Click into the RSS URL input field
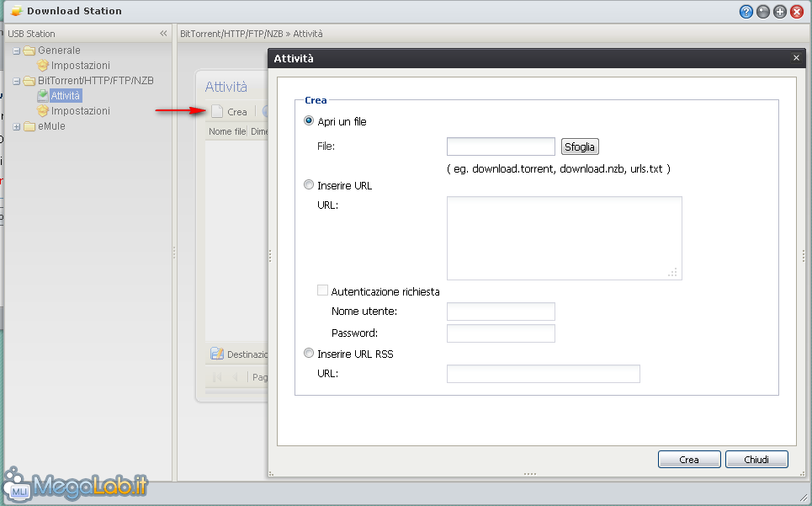This screenshot has height=506, width=812. click(x=543, y=373)
